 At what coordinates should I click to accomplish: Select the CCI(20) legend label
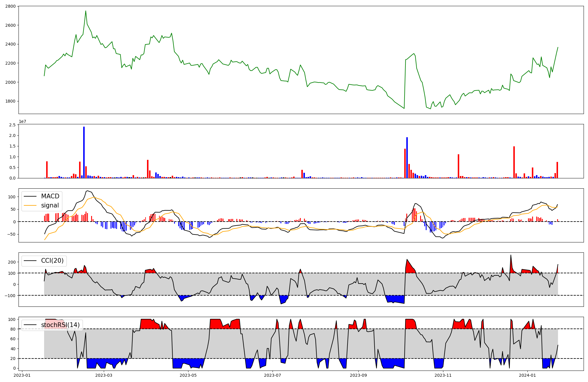pos(52,261)
